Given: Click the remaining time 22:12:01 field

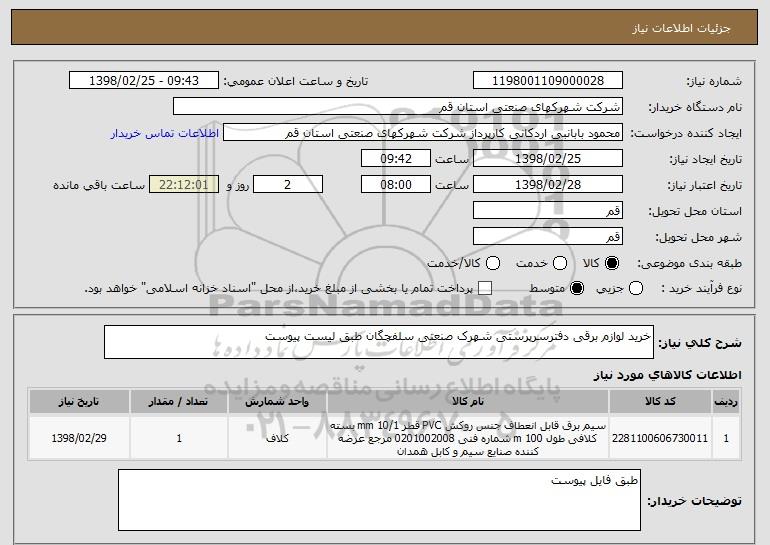Looking at the screenshot, I should tap(184, 185).
